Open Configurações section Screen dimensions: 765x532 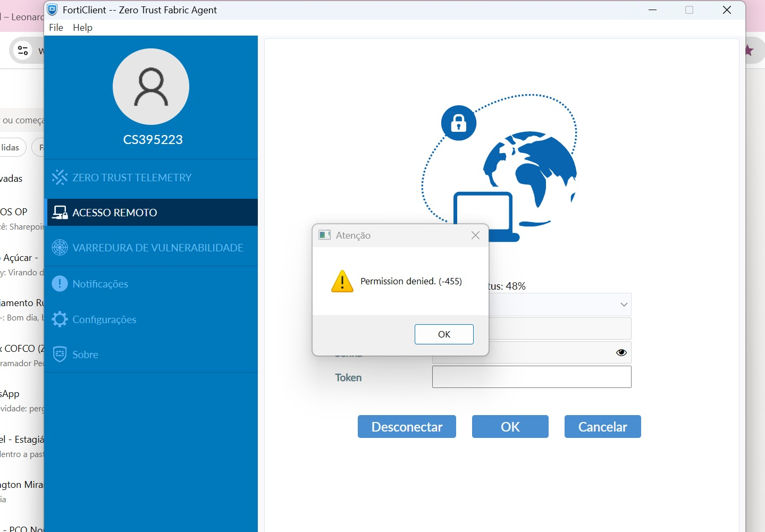[151, 319]
